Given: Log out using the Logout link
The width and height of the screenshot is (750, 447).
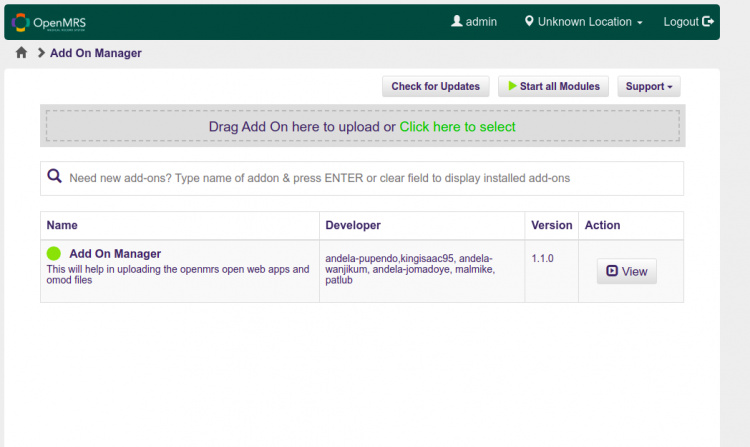Looking at the screenshot, I should click(x=681, y=21).
